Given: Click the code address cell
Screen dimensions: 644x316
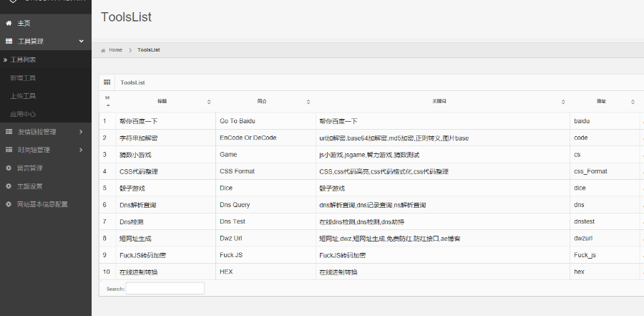Looking at the screenshot, I should pos(605,138).
